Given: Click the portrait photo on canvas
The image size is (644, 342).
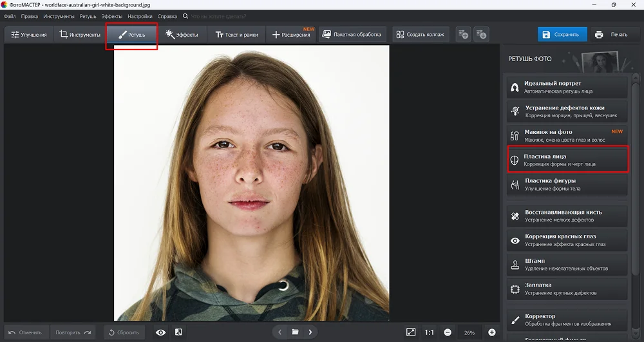Looking at the screenshot, I should 251,183.
